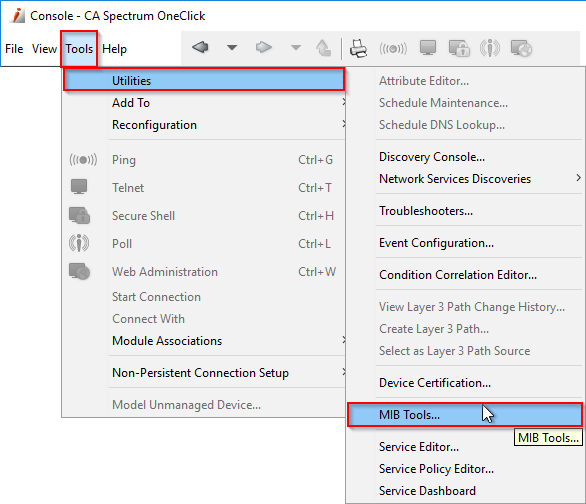Click the Ping icon in the toolbar
586x504 pixels.
pyautogui.click(x=393, y=49)
